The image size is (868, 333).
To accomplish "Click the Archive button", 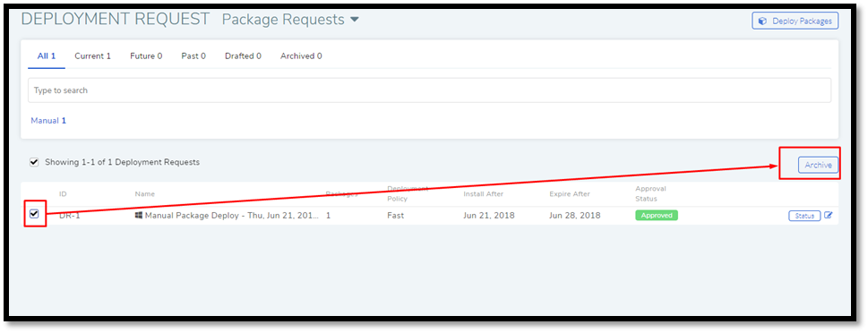I will (818, 165).
